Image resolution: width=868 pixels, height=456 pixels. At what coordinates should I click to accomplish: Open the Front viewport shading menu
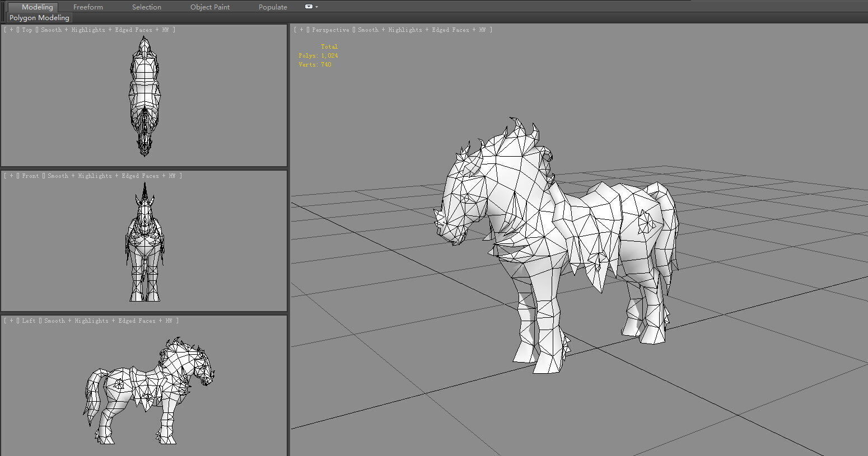tap(111, 176)
